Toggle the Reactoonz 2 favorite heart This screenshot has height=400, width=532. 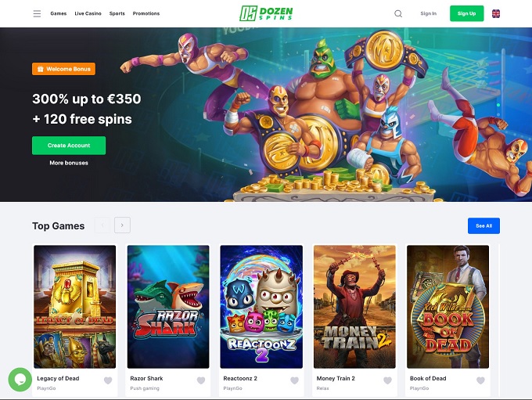pyautogui.click(x=294, y=380)
